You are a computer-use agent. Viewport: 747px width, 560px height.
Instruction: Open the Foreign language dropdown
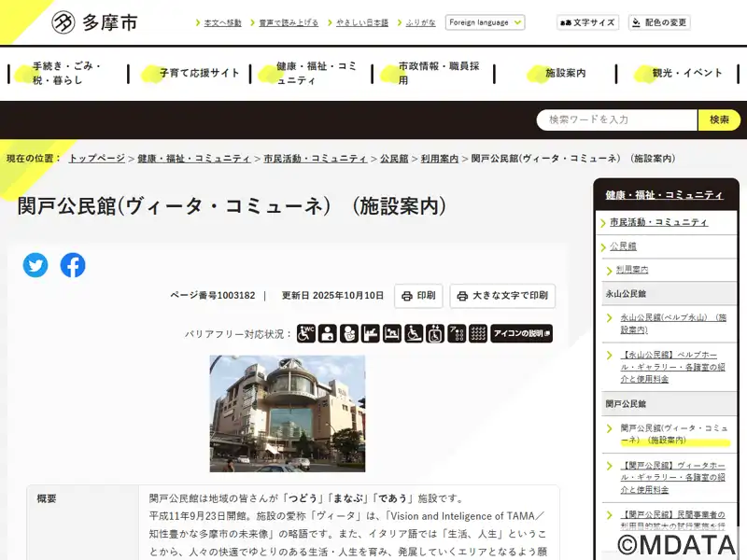[x=485, y=22]
